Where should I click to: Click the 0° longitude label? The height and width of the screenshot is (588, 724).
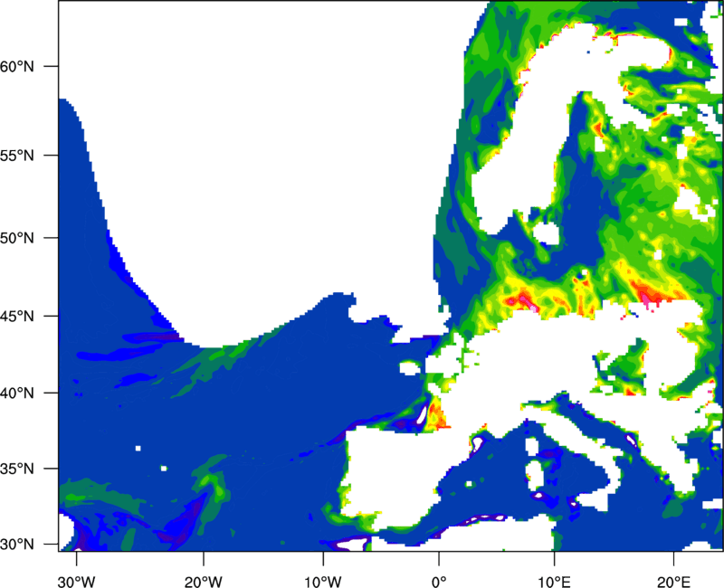tap(439, 582)
